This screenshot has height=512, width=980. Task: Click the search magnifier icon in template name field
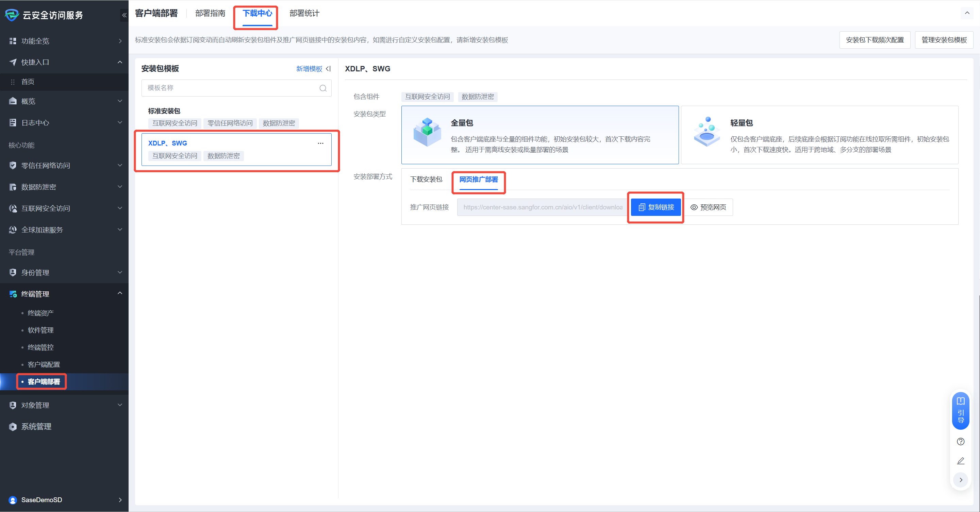click(x=322, y=88)
